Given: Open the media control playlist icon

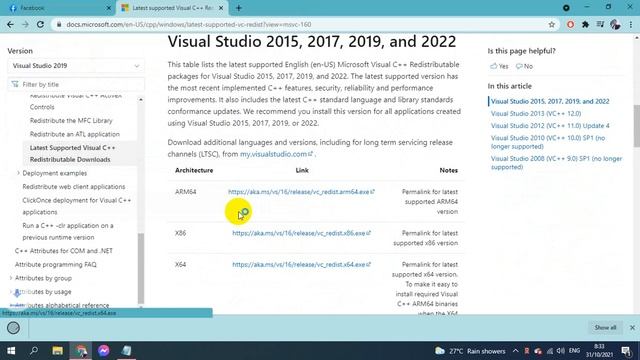Looking at the screenshot, I should 600,24.
